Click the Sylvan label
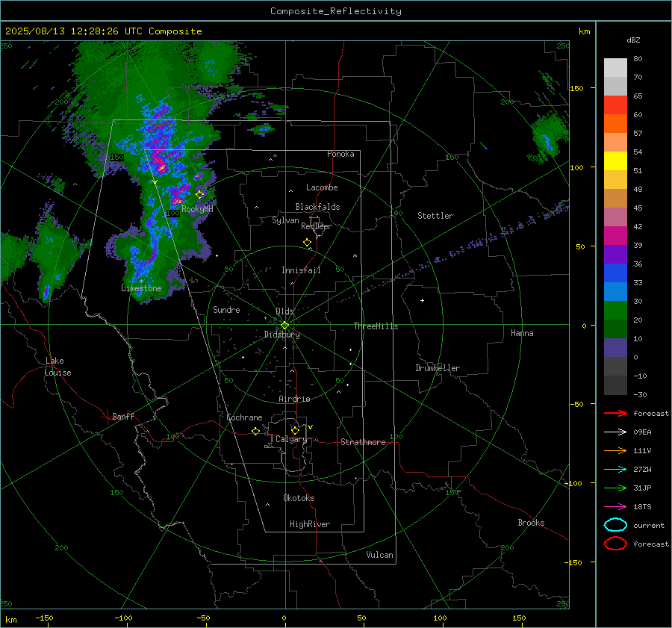Image resolution: width=672 pixels, height=628 pixels. (285, 220)
